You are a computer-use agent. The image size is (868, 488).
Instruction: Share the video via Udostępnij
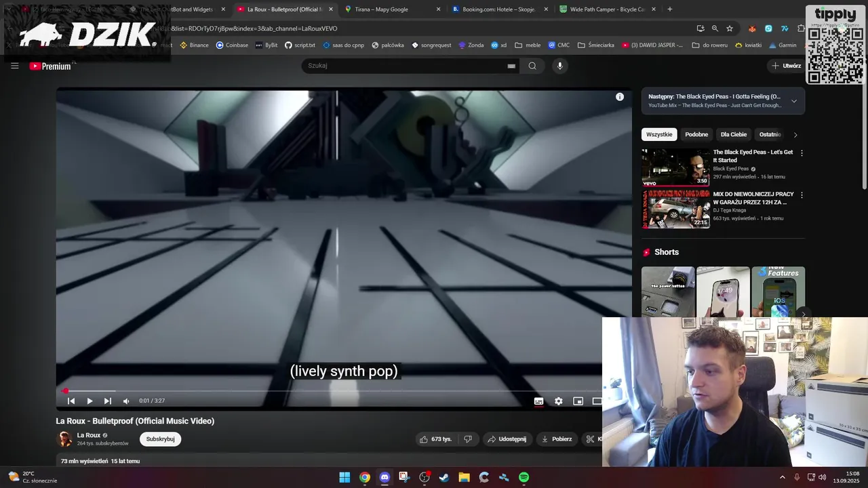[x=507, y=439]
